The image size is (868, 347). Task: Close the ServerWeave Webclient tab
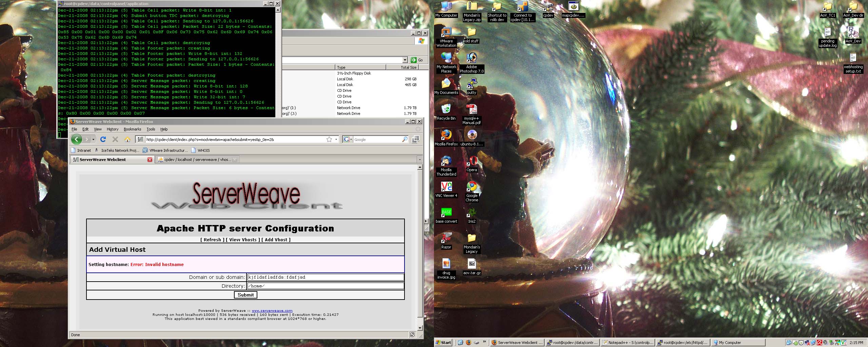150,159
